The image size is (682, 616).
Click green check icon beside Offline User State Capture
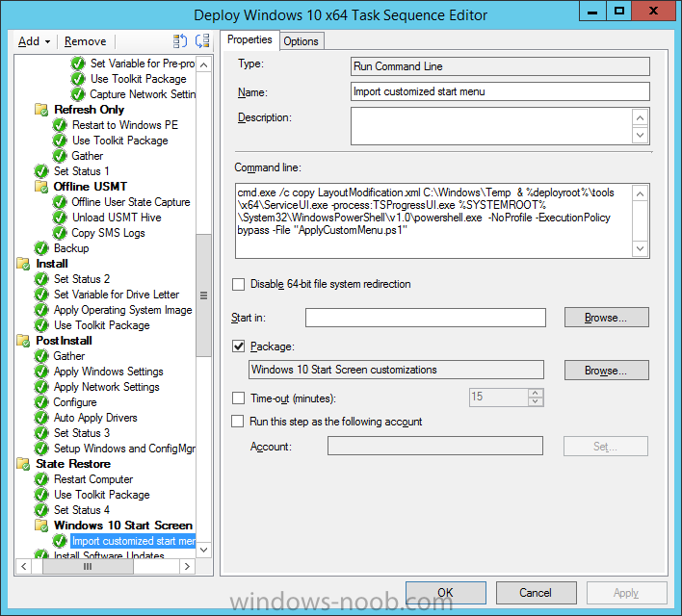tap(60, 202)
